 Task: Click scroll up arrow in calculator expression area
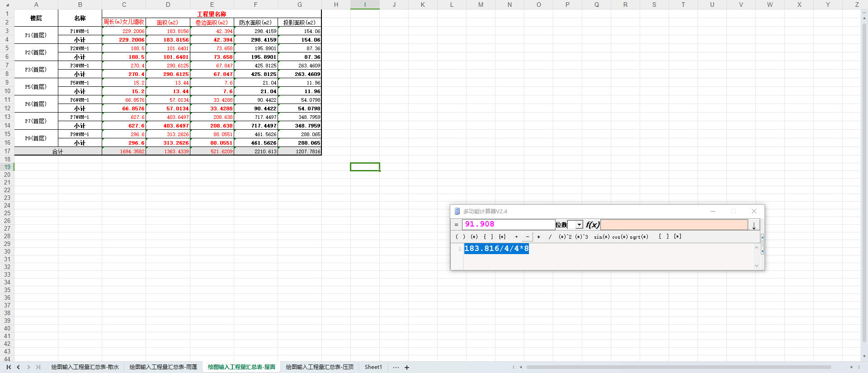pyautogui.click(x=756, y=248)
